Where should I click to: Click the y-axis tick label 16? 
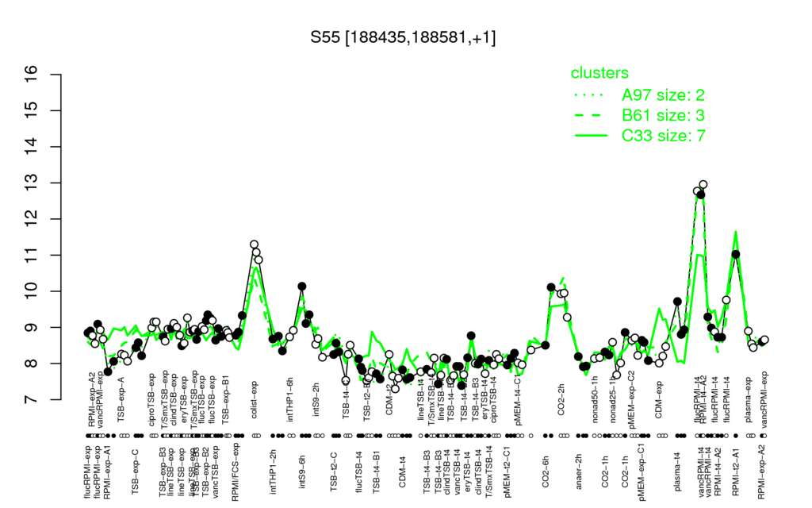32,75
